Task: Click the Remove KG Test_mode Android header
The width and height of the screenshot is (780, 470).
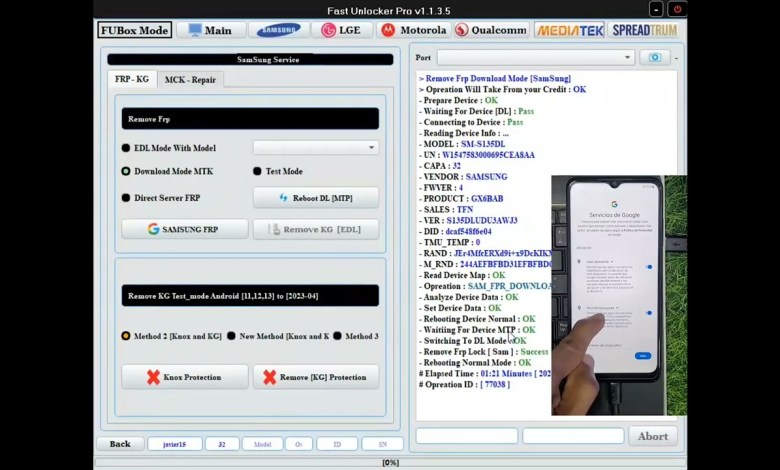Action: [250, 296]
